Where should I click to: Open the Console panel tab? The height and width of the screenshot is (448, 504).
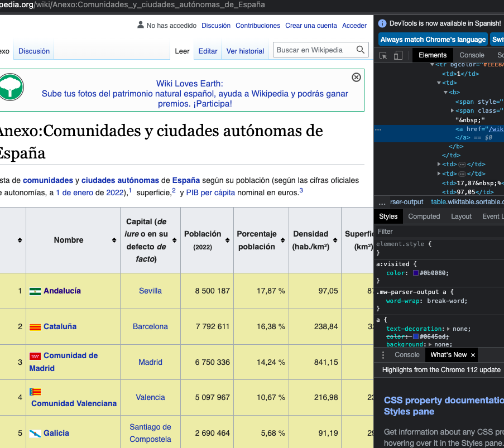(x=472, y=55)
